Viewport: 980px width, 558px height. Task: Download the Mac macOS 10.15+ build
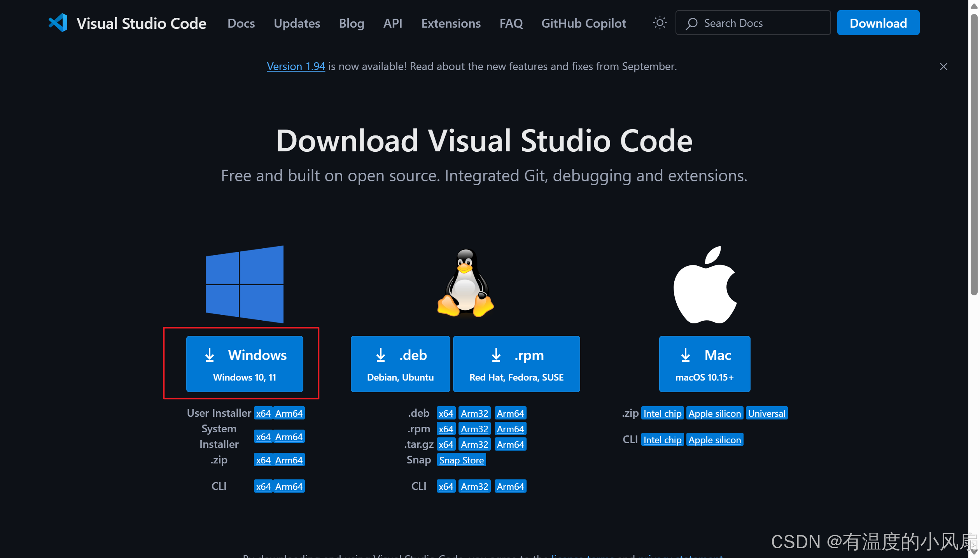(704, 364)
